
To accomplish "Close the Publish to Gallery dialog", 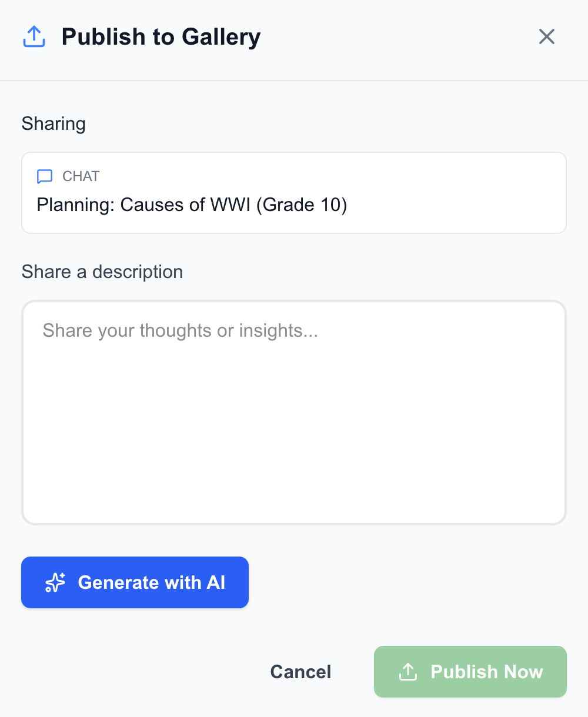I will [547, 36].
